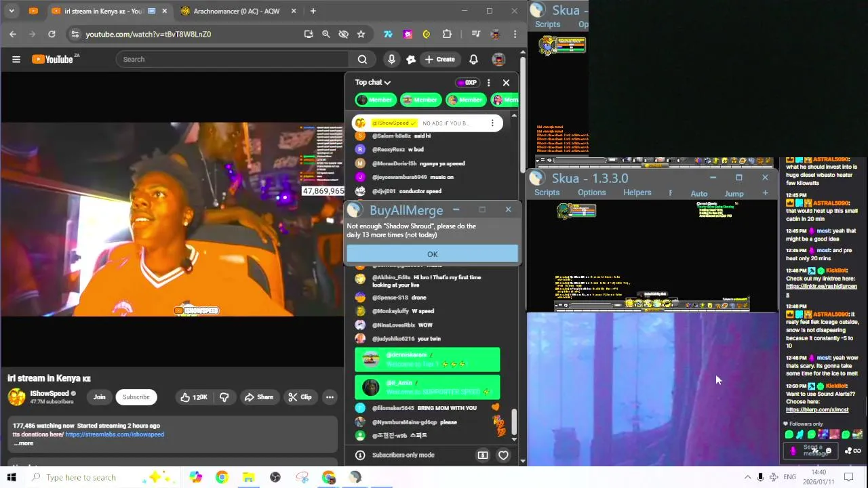The height and width of the screenshot is (488, 868).
Task: Open the linktr.ee link in chat
Action: 821,287
